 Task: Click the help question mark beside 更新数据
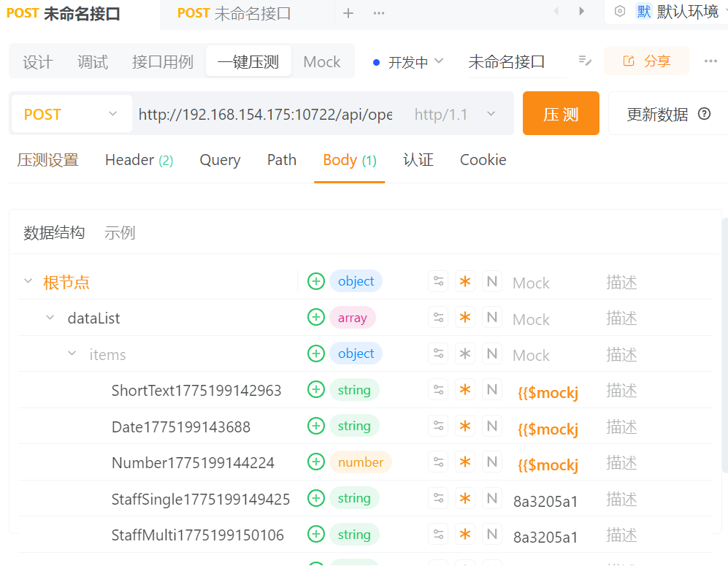click(703, 114)
